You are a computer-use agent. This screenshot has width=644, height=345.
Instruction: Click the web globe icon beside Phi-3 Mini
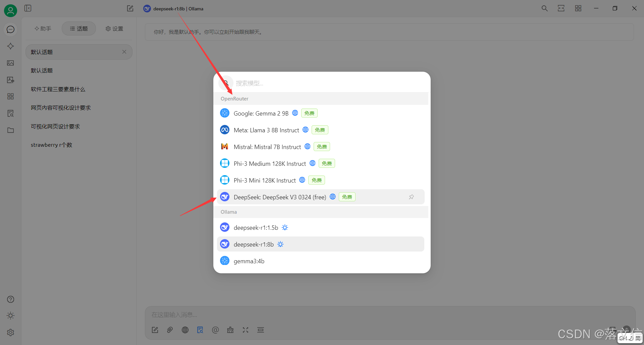302,180
